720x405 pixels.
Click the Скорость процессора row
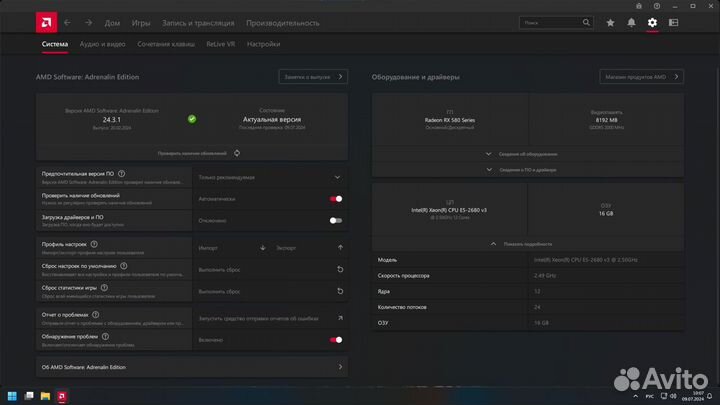(x=528, y=276)
